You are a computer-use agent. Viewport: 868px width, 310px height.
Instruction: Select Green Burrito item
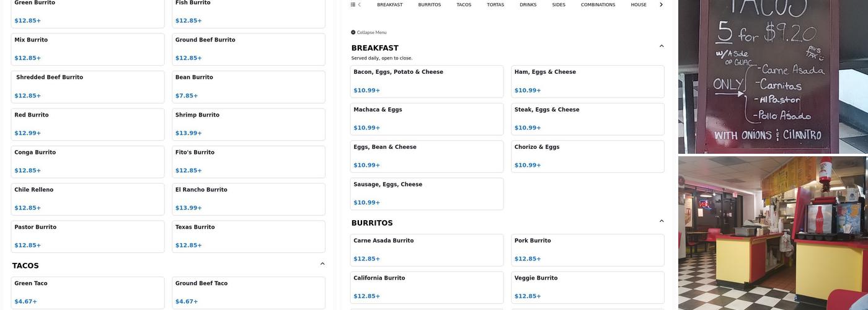87,12
